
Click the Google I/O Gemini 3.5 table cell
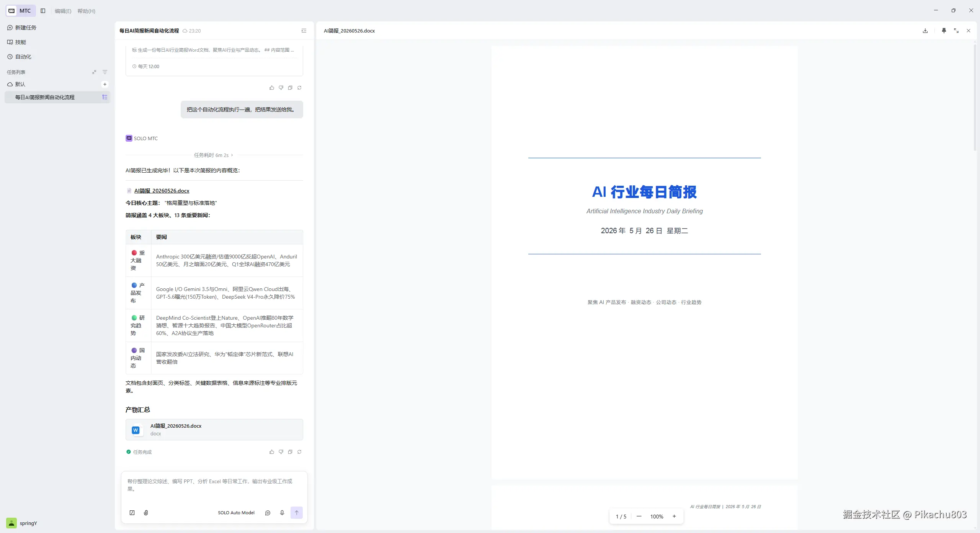click(227, 293)
